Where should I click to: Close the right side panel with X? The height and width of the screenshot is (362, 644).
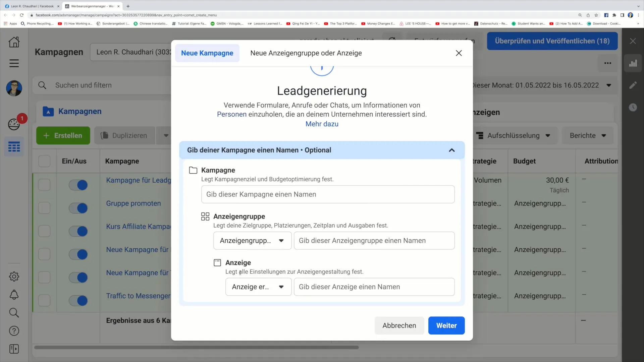pos(633,41)
